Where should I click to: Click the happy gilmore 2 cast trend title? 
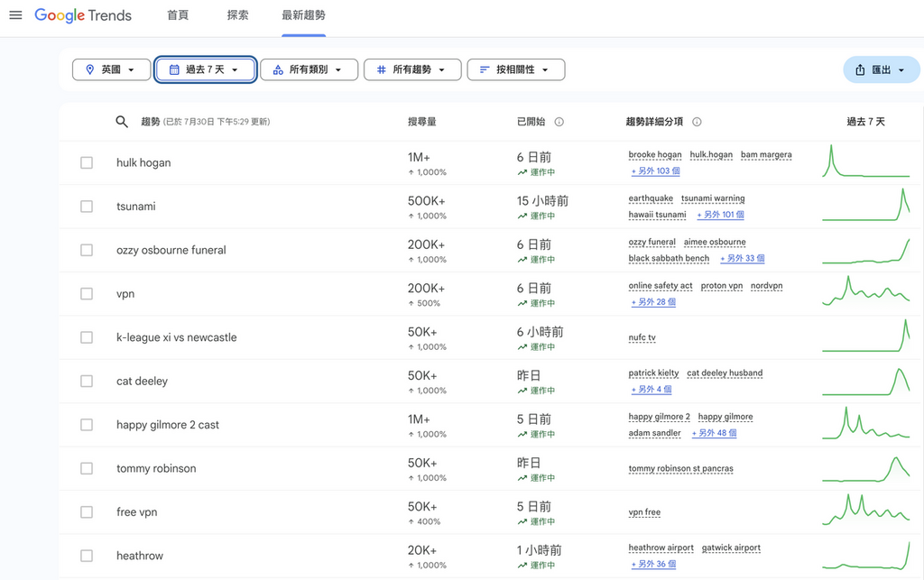tap(168, 425)
